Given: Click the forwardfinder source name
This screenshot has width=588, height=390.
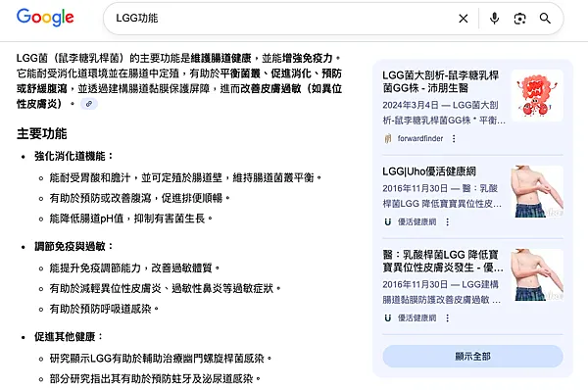Looking at the screenshot, I should click(x=420, y=139).
